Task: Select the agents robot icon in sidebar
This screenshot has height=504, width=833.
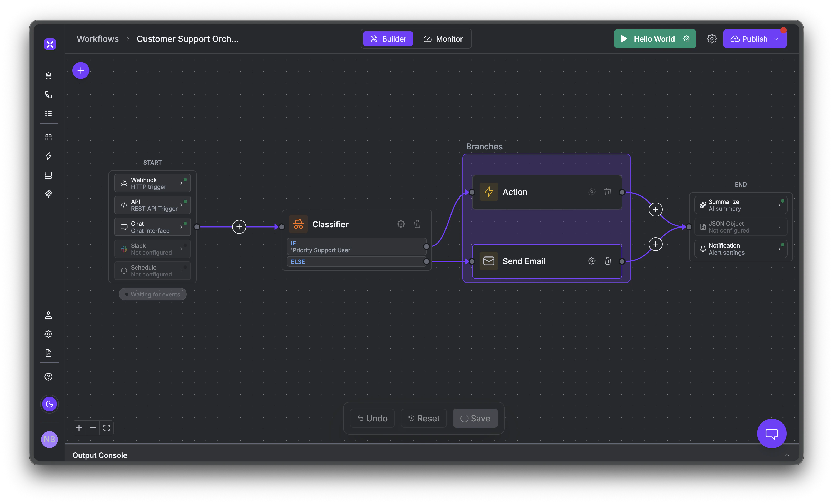Action: coord(49,75)
